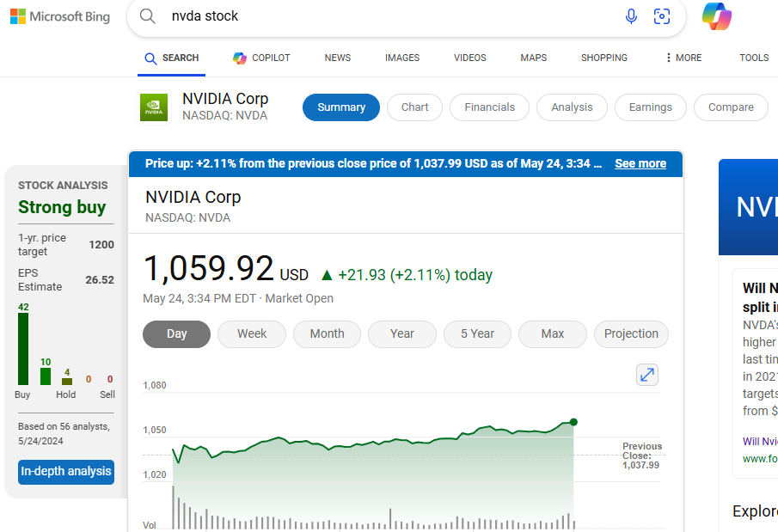The image size is (778, 532).
Task: Click the NVIDIA logo thumbnail
Action: pos(154,107)
